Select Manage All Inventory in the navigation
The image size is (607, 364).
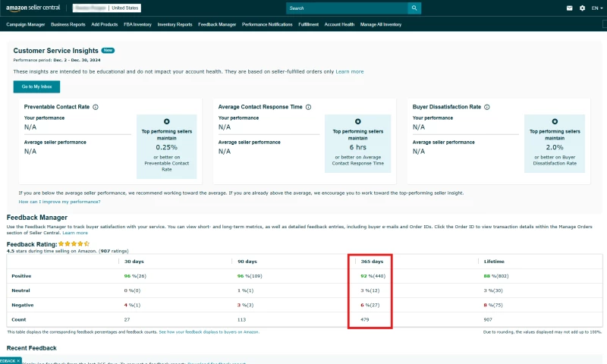click(381, 24)
